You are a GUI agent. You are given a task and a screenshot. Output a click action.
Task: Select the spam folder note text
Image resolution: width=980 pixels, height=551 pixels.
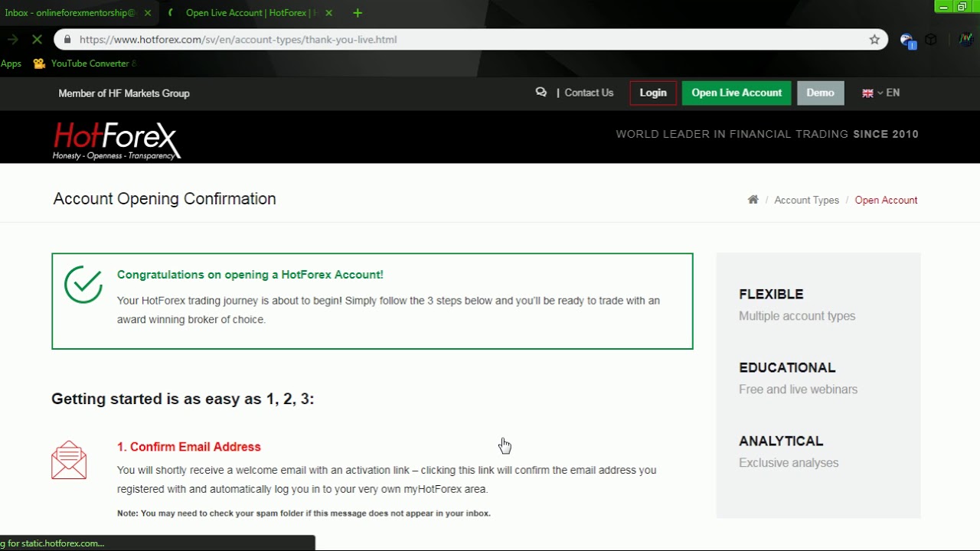pyautogui.click(x=304, y=514)
